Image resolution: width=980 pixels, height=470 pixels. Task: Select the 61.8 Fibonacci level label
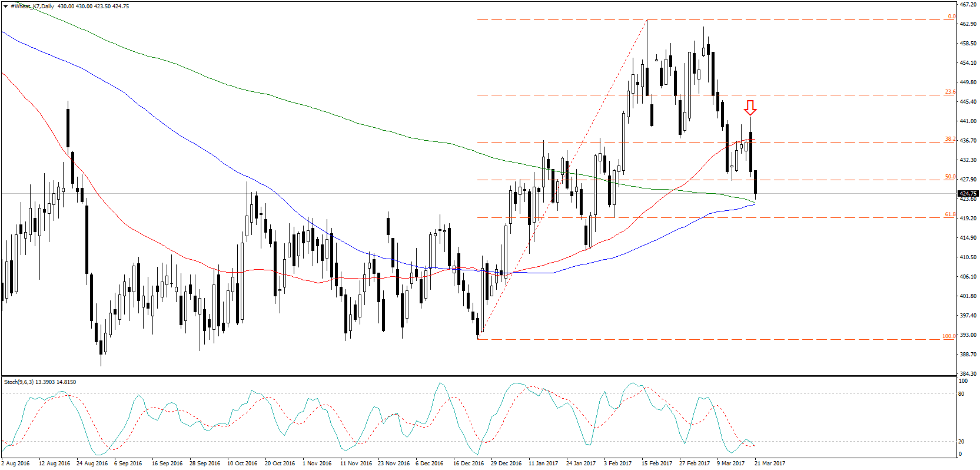[950, 214]
